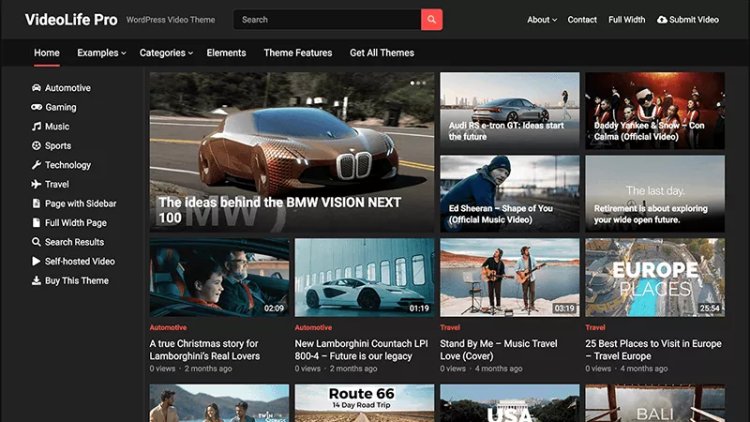Click the Travel tag above Stand By Me
The width and height of the screenshot is (750, 422).
[x=450, y=328]
